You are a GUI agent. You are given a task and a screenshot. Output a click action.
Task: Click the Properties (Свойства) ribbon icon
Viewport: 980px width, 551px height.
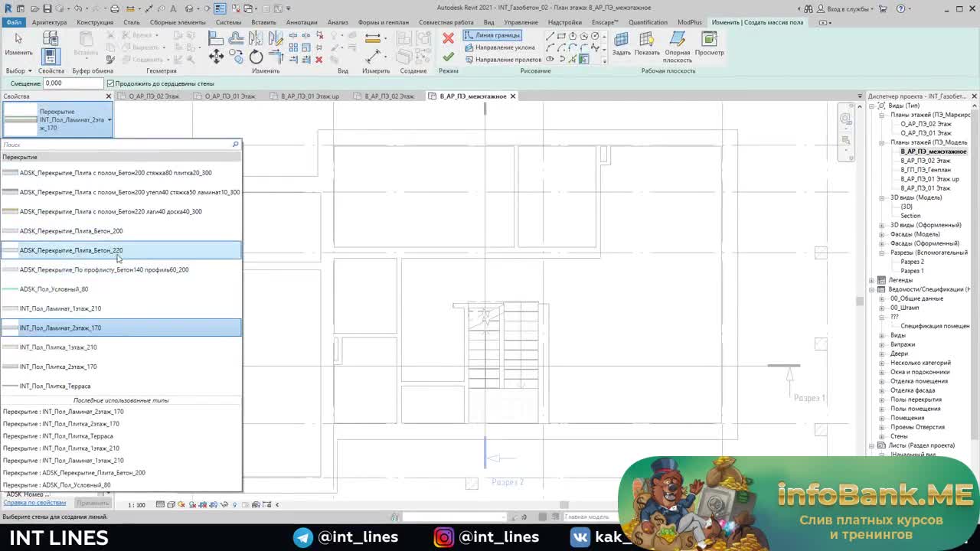[51, 57]
